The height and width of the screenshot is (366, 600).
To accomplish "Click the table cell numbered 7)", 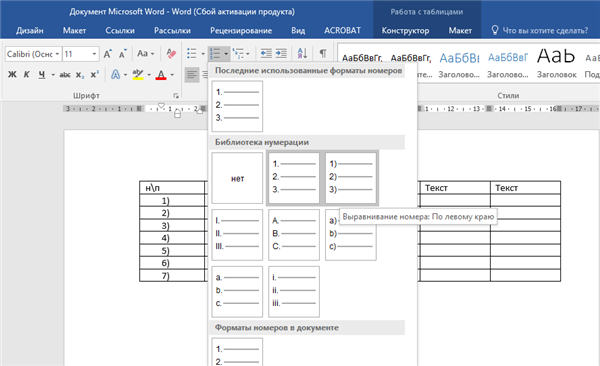I will click(x=172, y=276).
